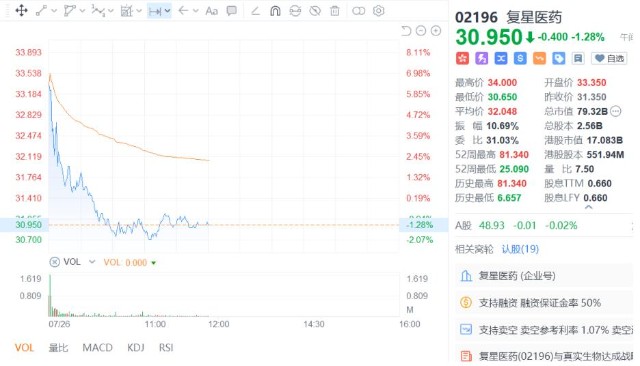Open the 认股(19) warrants link
The height and width of the screenshot is (366, 640).
520,249
